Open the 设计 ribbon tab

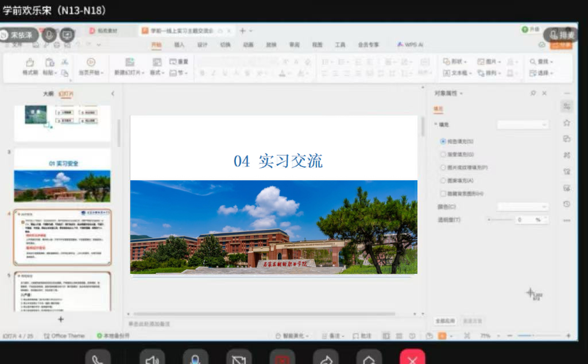pyautogui.click(x=202, y=45)
